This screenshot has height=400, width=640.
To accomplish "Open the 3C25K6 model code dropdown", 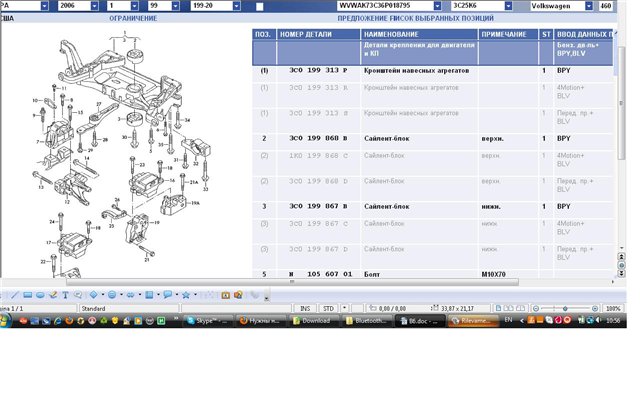I will tap(508, 6).
